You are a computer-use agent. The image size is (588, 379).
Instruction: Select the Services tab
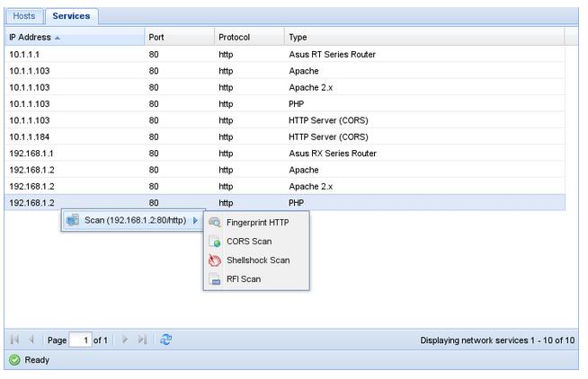71,16
